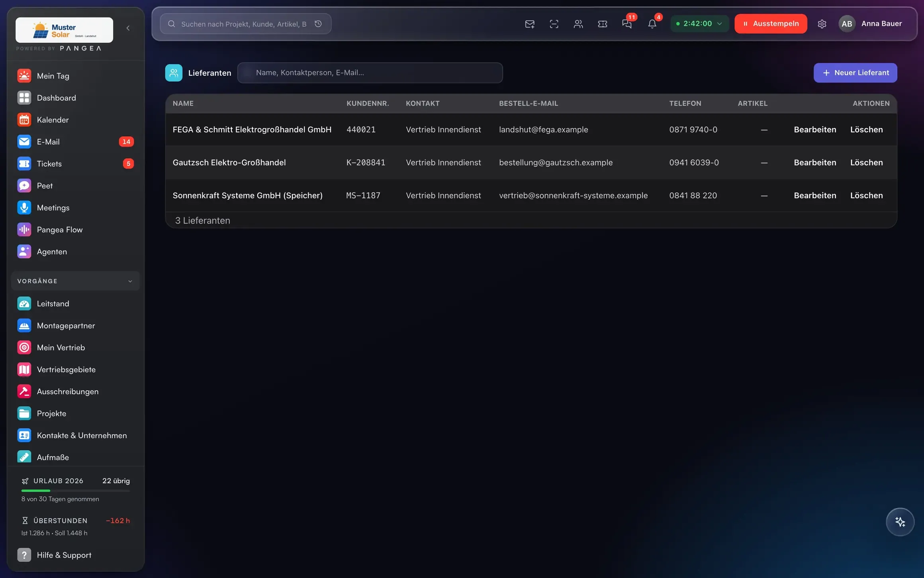Click the Neuer Lieferant button
The width and height of the screenshot is (924, 578).
[855, 73]
